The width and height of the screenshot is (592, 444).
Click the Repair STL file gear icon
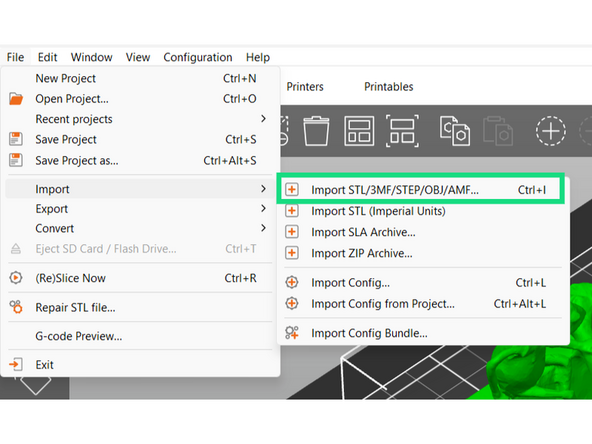[16, 307]
